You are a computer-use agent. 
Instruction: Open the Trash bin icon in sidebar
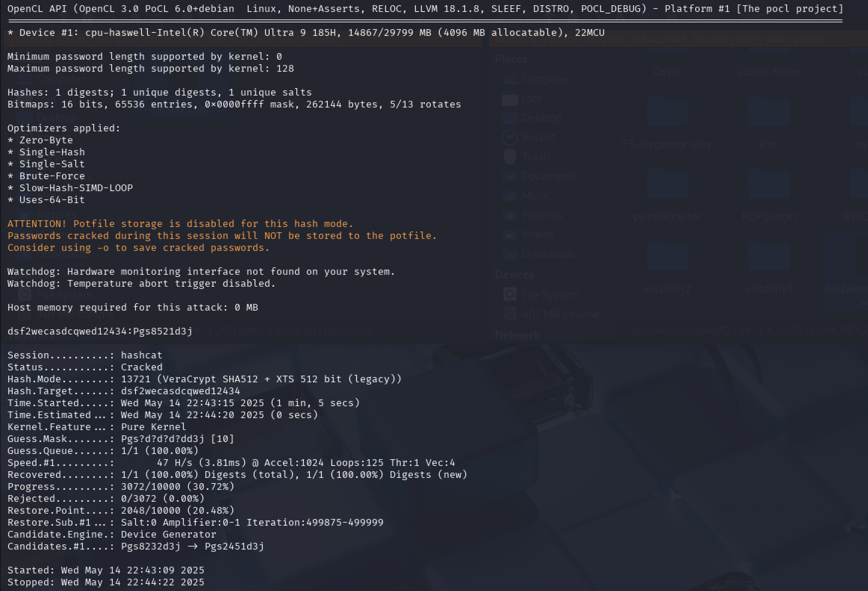pyautogui.click(x=510, y=156)
